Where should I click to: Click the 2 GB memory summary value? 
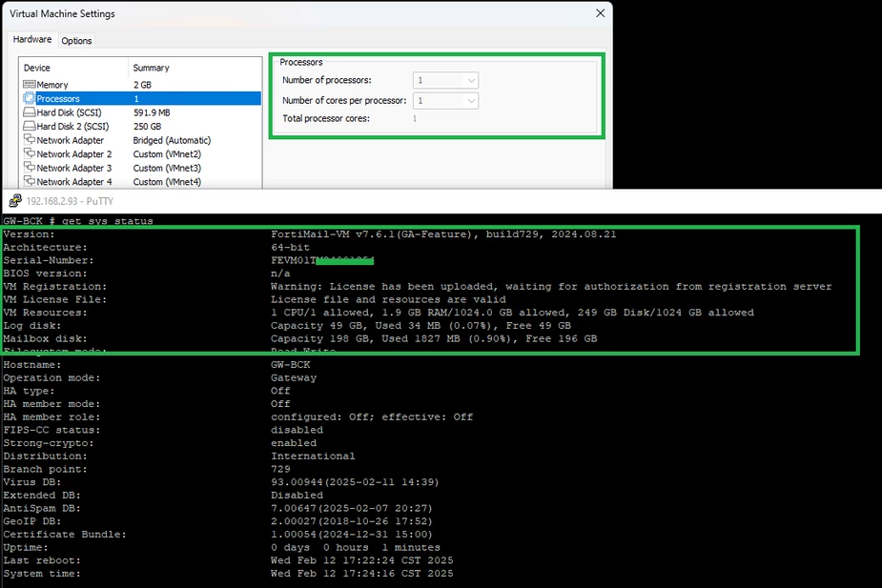pos(142,85)
